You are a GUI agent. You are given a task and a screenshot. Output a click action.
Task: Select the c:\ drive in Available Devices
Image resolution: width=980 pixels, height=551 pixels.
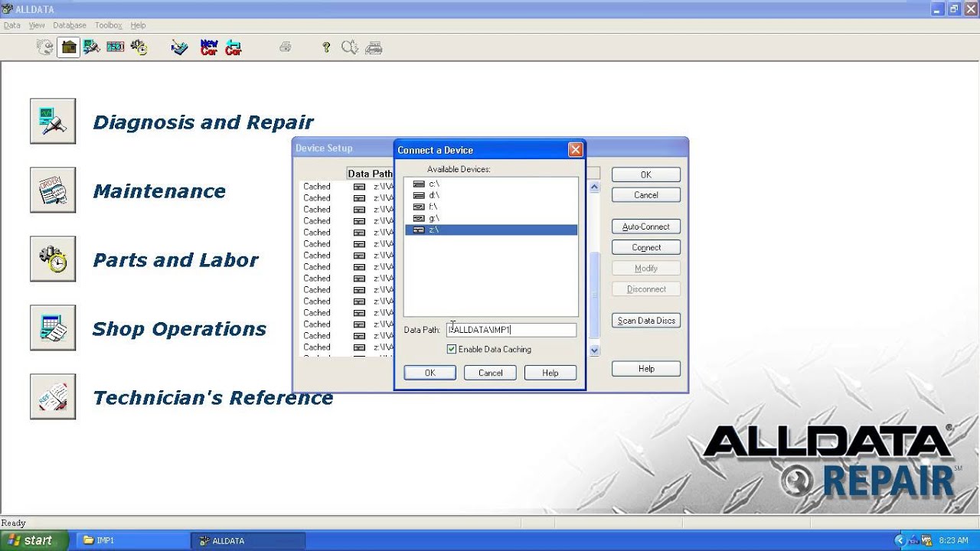(491, 184)
